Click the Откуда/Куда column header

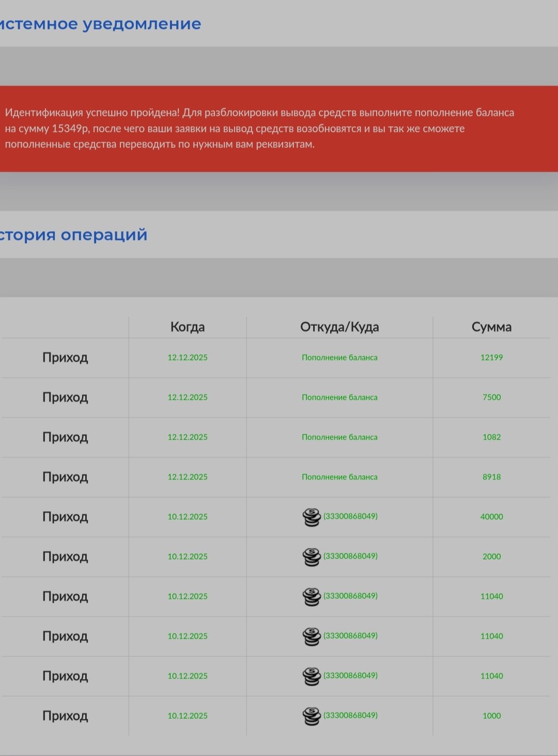(x=339, y=327)
